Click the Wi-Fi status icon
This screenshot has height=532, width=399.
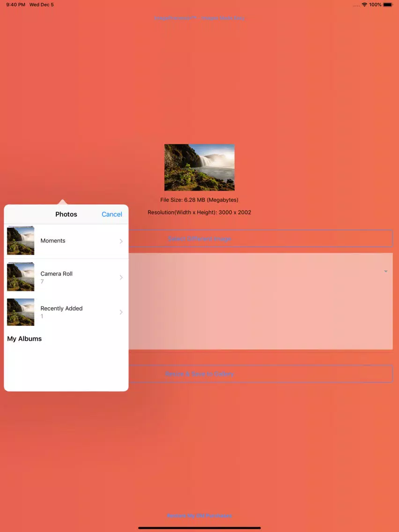[364, 5]
